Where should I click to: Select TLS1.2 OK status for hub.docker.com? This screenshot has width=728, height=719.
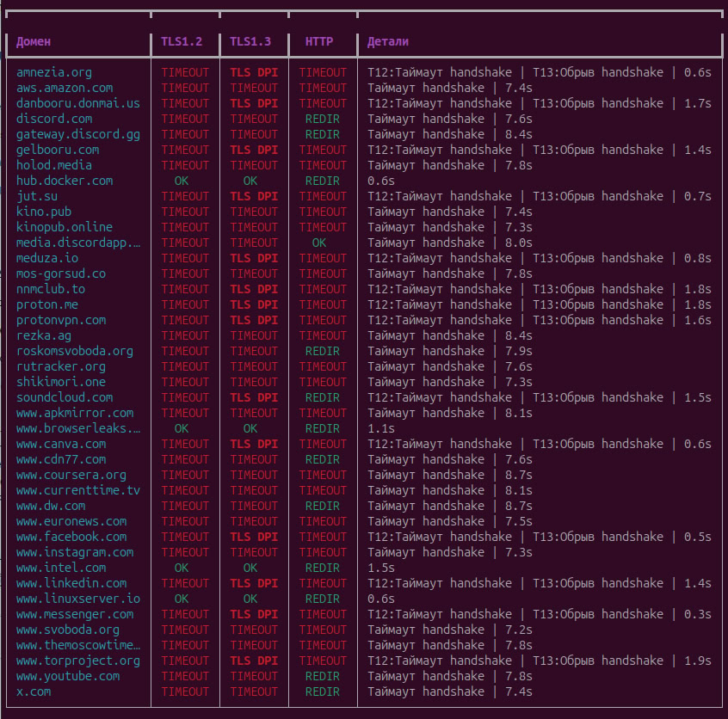tap(182, 181)
